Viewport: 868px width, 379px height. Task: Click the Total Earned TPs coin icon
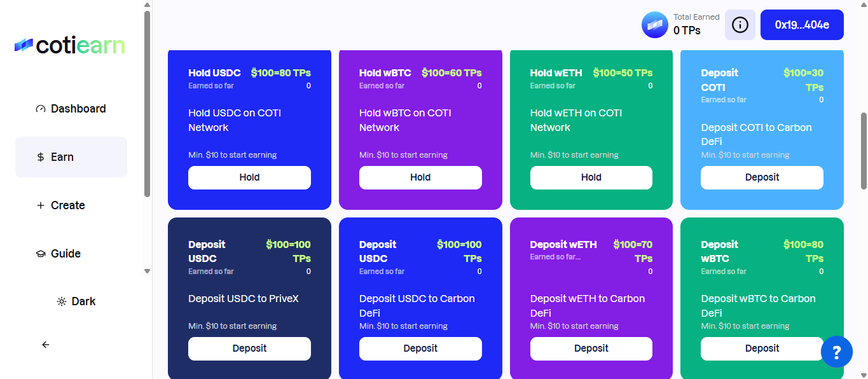pos(655,25)
